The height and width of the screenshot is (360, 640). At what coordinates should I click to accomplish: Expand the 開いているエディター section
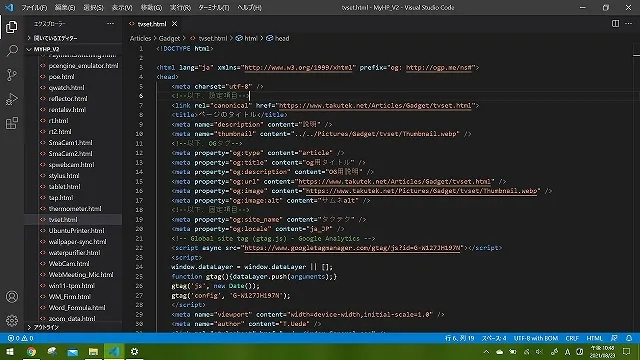point(73,38)
